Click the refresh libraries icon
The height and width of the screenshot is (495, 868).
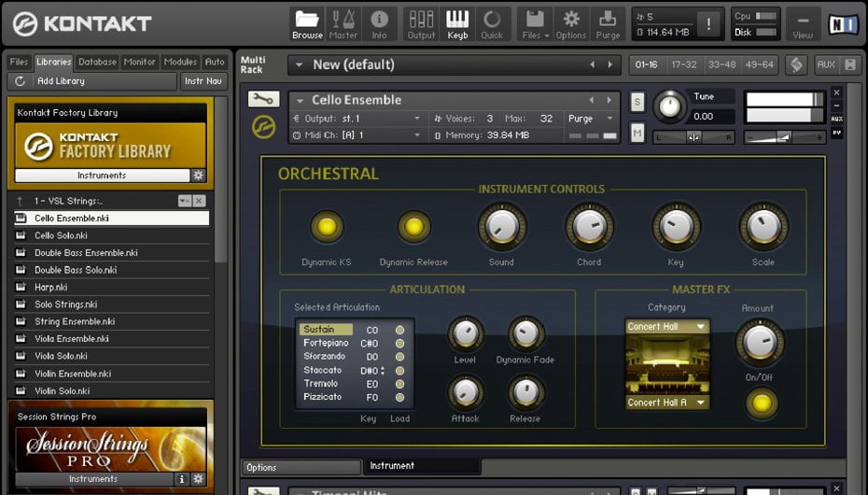coord(20,81)
